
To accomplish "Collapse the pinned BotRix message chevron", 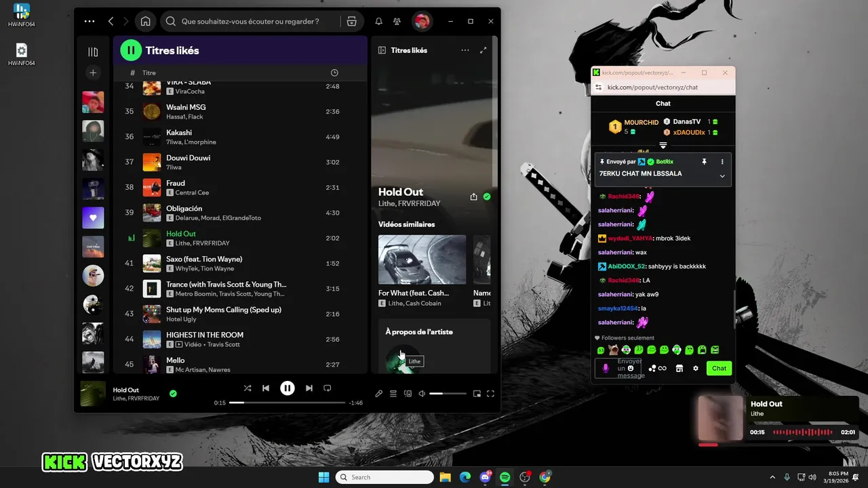I will (722, 176).
